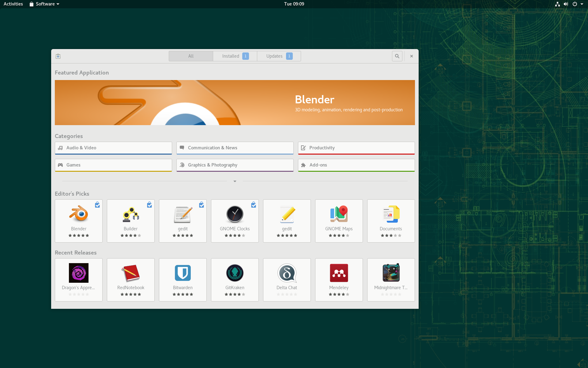588x368 pixels.
Task: Open the Software app menu dropdown
Action: (45, 4)
